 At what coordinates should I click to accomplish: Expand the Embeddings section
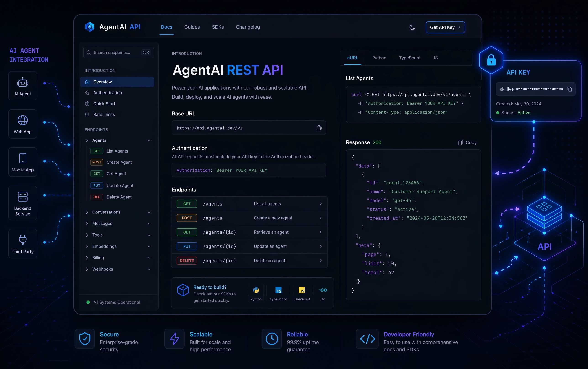[x=118, y=246]
